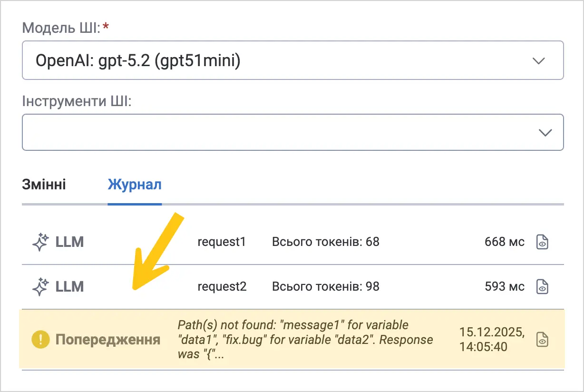
Task: Click the "Попередження" warning label
Action: click(108, 340)
